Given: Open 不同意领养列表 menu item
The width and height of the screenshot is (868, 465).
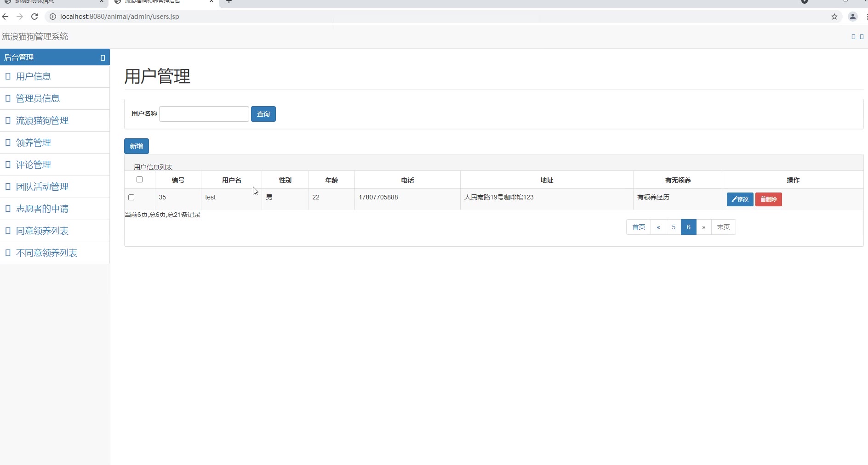Looking at the screenshot, I should coord(46,253).
